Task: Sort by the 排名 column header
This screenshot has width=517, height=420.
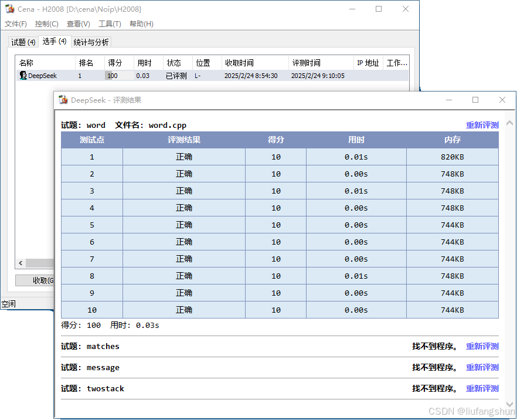Action: [x=90, y=63]
